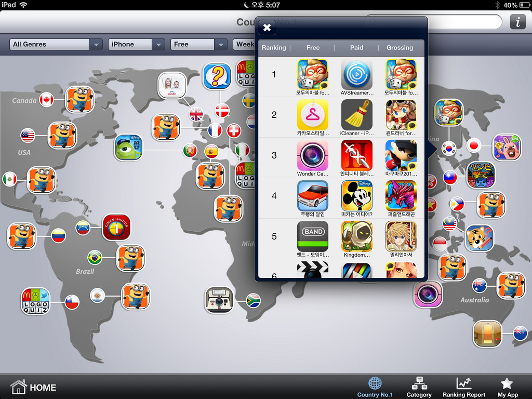The width and height of the screenshot is (532, 399).
Task: Tap the Canada flag icon
Action: (x=46, y=100)
